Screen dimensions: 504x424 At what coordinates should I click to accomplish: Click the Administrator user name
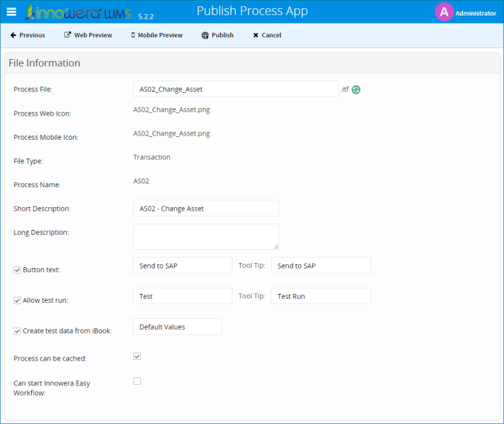[x=475, y=14]
